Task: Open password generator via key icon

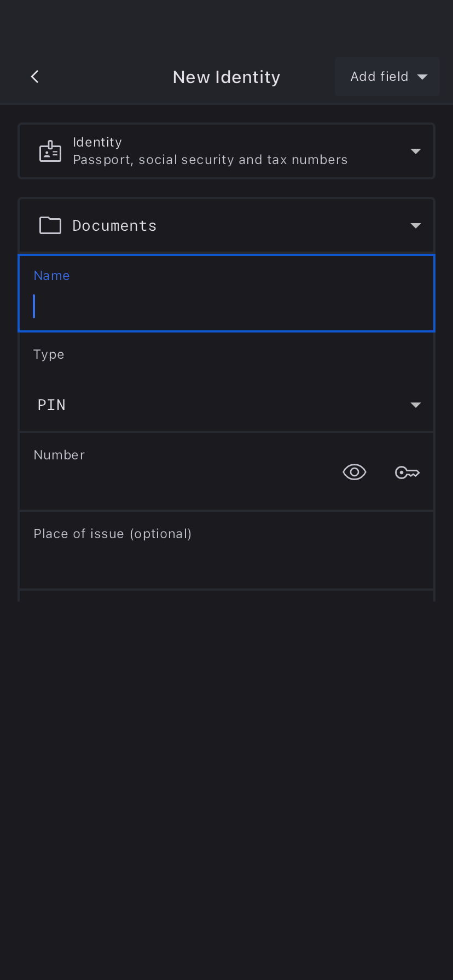Action: pos(407,472)
